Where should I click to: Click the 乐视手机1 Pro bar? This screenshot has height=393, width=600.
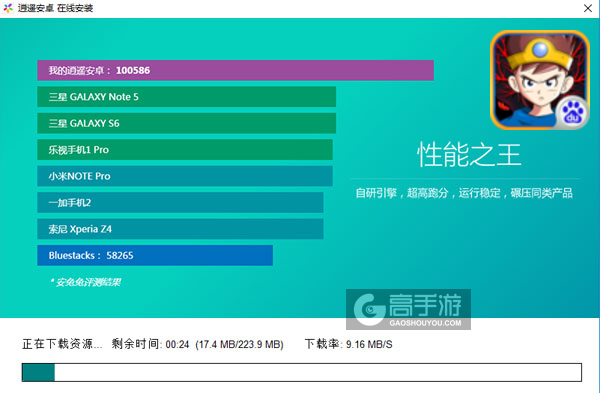tap(185, 150)
